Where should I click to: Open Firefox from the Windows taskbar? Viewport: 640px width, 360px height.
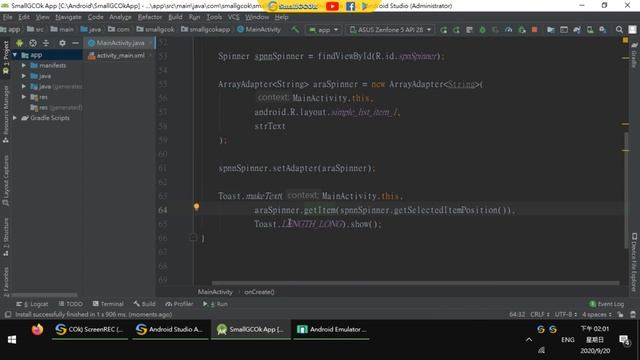(37, 329)
